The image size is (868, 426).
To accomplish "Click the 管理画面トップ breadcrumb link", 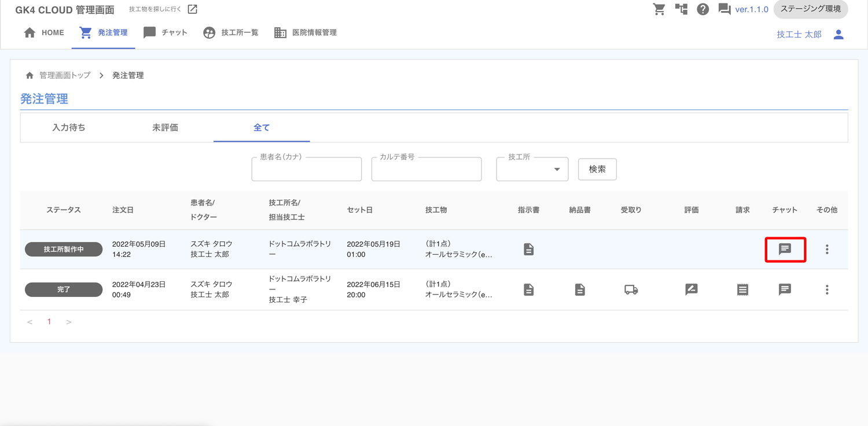I will pos(64,75).
